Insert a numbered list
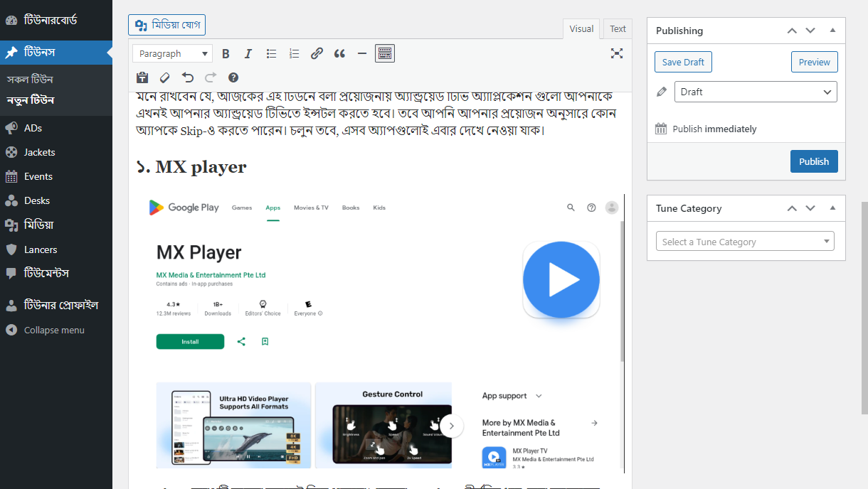This screenshot has height=489, width=868. [x=294, y=53]
